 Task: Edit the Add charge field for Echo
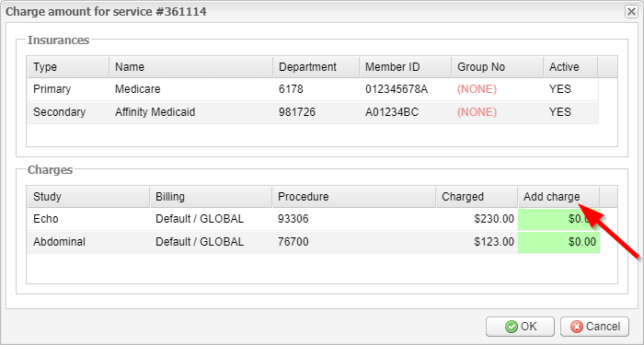click(558, 219)
